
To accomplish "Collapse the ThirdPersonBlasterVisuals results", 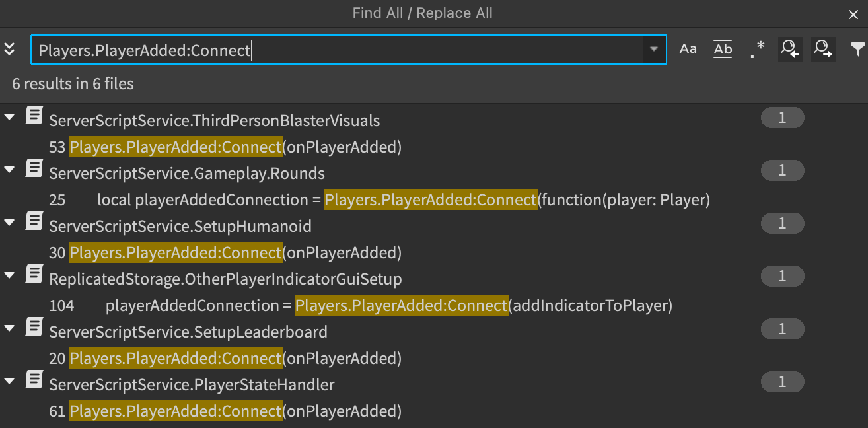I will coord(9,117).
